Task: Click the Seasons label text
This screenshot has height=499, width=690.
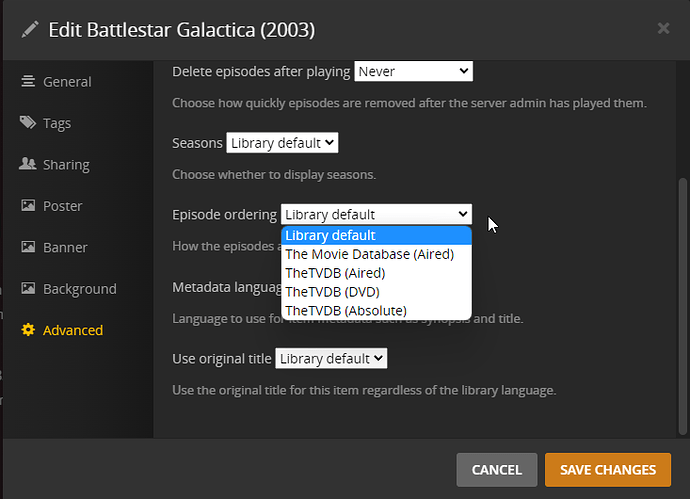Action: click(x=197, y=143)
